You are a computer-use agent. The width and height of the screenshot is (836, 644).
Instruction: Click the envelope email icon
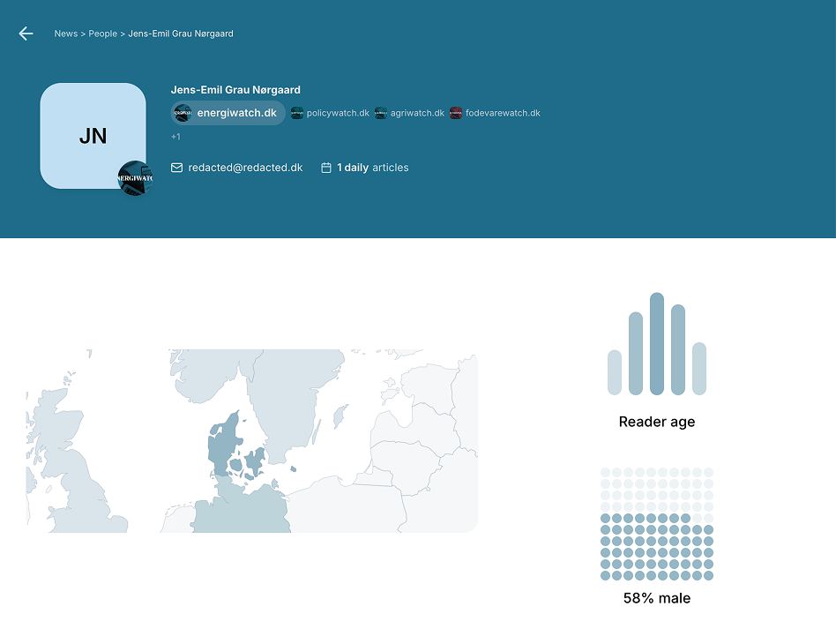(176, 168)
